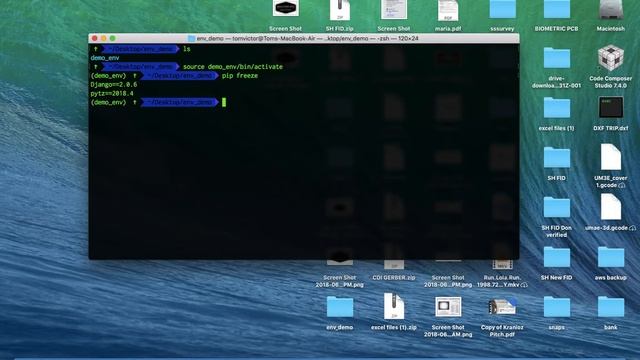Select the SH New FID folder
640x360 pixels.
coord(556,257)
